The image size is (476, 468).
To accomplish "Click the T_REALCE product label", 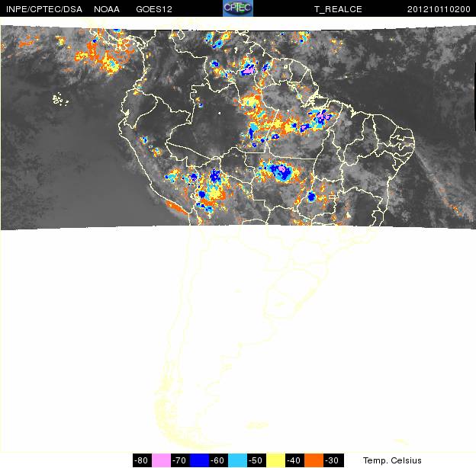I will tap(338, 9).
